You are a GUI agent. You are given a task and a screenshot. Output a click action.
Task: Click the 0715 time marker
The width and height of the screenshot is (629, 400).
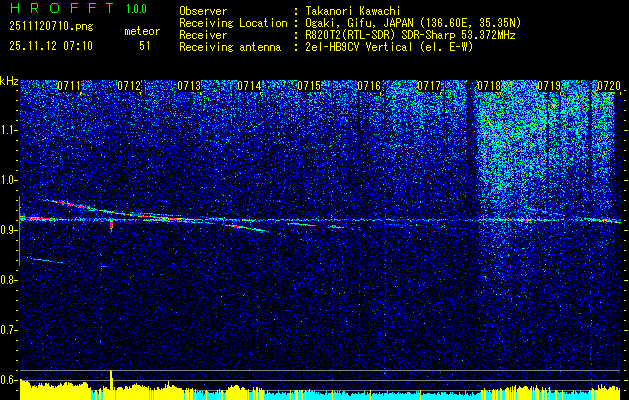(309, 85)
